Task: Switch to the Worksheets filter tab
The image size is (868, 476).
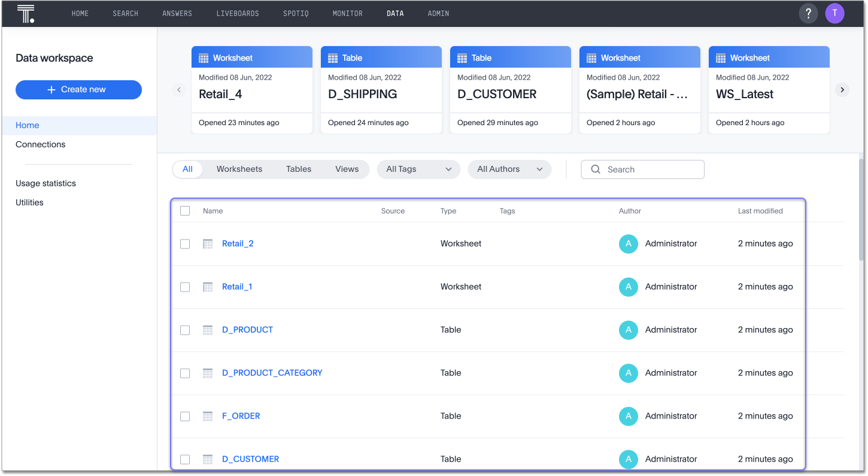Action: point(239,169)
